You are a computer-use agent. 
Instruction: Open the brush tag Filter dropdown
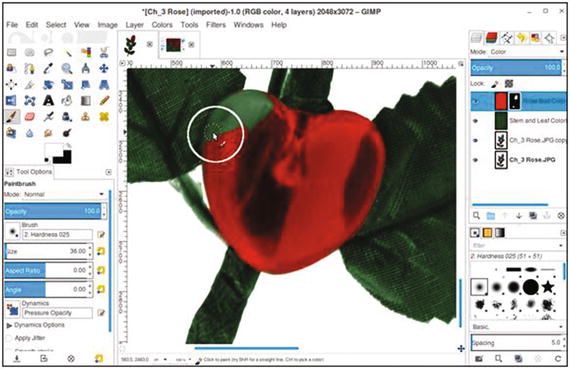[517, 246]
